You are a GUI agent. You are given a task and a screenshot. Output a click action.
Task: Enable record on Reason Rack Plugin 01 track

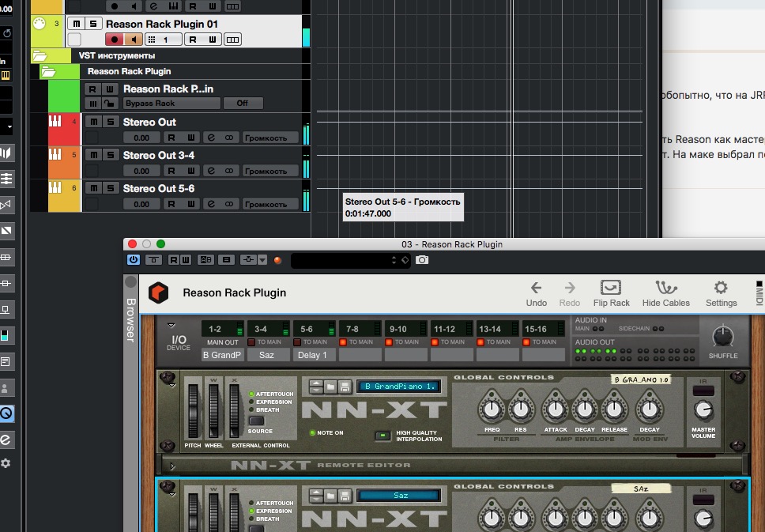pyautogui.click(x=114, y=40)
